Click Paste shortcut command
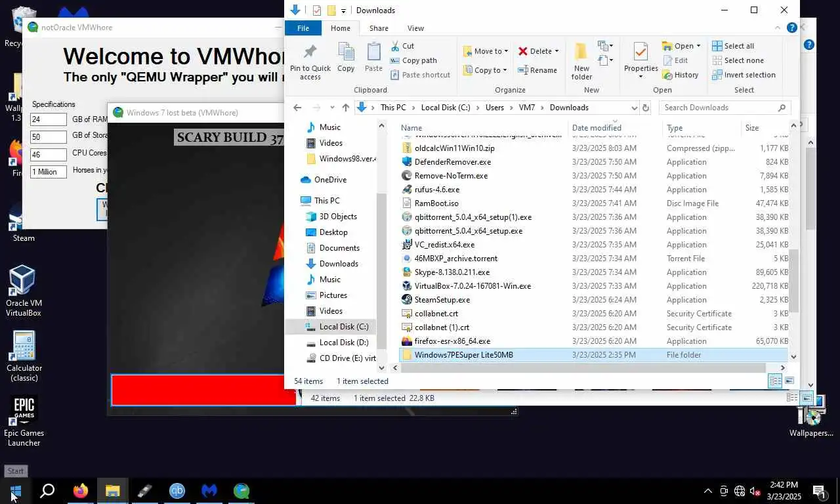 420,75
